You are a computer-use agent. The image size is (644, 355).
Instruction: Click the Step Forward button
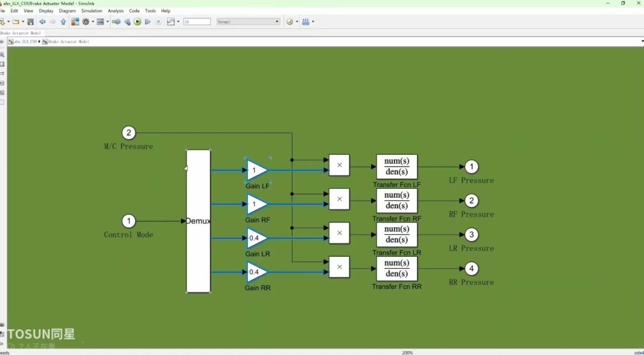[147, 21]
